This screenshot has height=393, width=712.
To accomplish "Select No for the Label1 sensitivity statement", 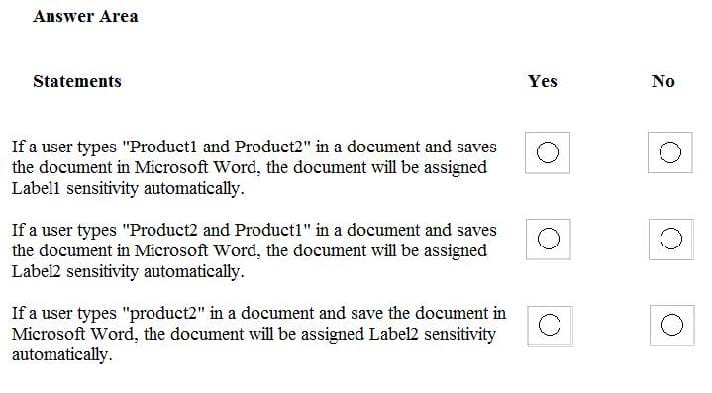I will 670,152.
